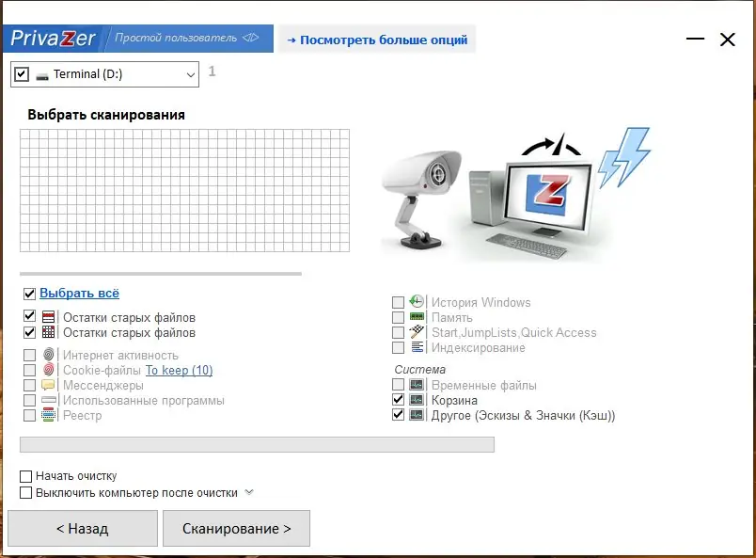Click the monitor icon for Корзина
This screenshot has width=756, height=558.
(x=417, y=400)
